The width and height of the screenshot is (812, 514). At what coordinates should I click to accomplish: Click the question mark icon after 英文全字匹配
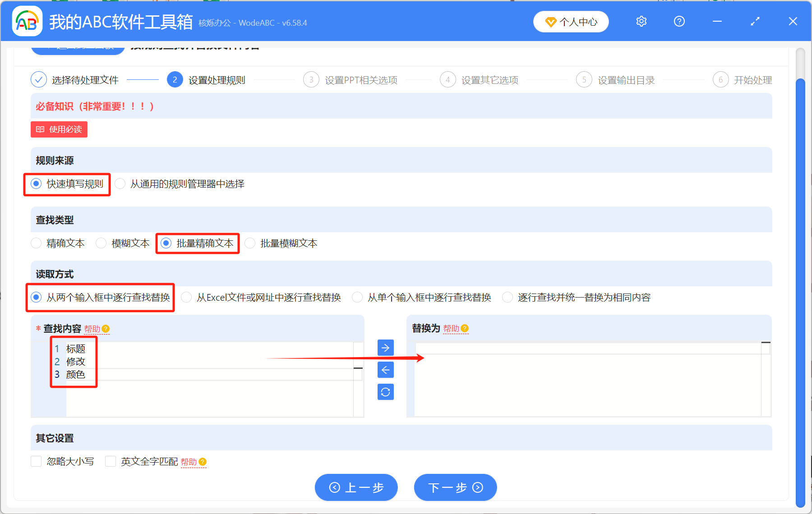click(203, 462)
